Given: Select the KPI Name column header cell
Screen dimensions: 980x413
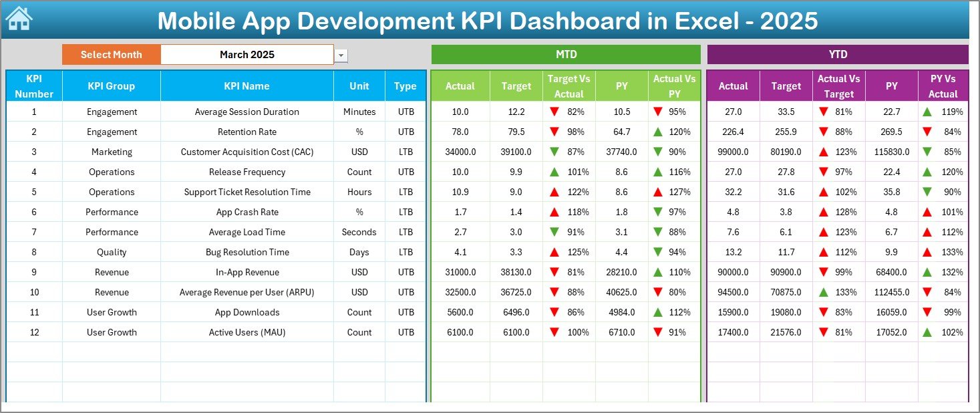Looking at the screenshot, I should pos(247,86).
